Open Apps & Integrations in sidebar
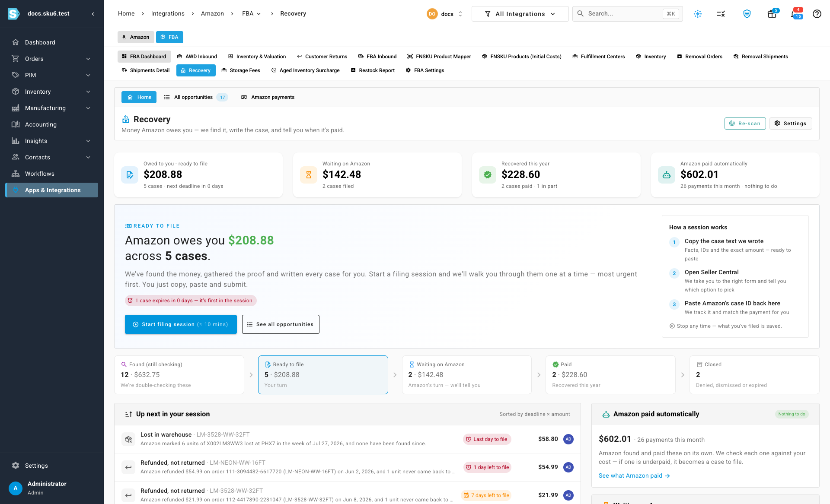The width and height of the screenshot is (830, 504). 52,190
